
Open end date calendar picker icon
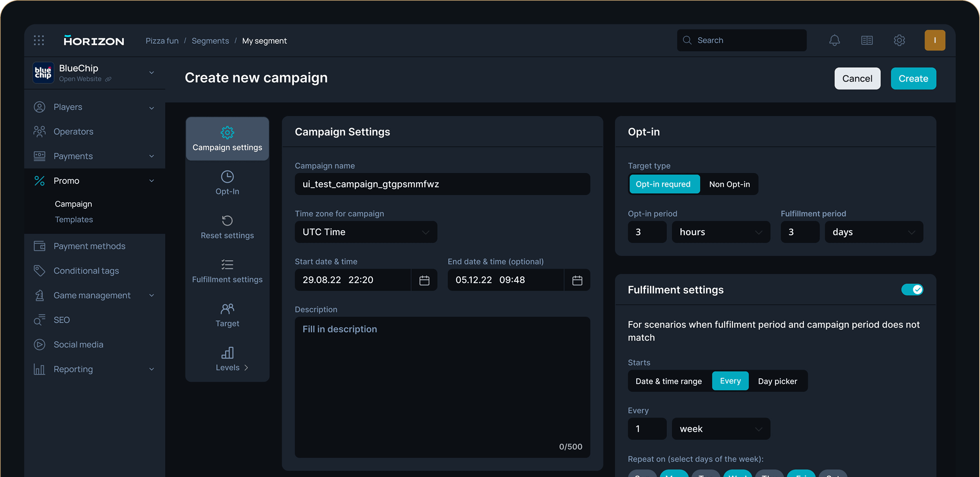click(x=577, y=280)
